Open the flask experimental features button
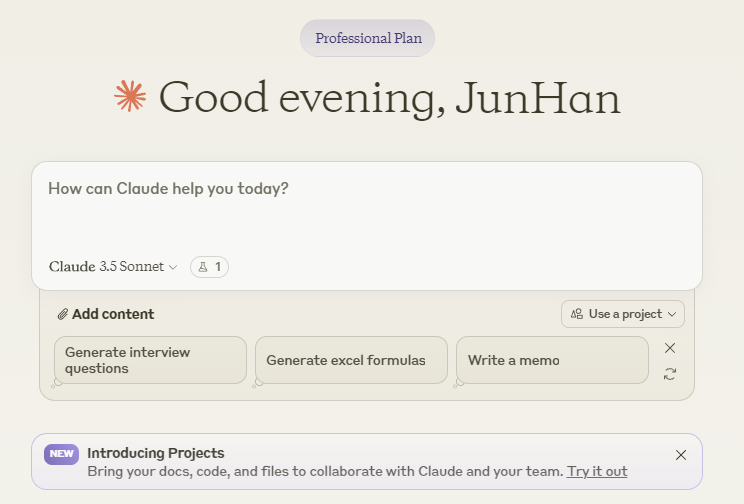 click(x=209, y=267)
